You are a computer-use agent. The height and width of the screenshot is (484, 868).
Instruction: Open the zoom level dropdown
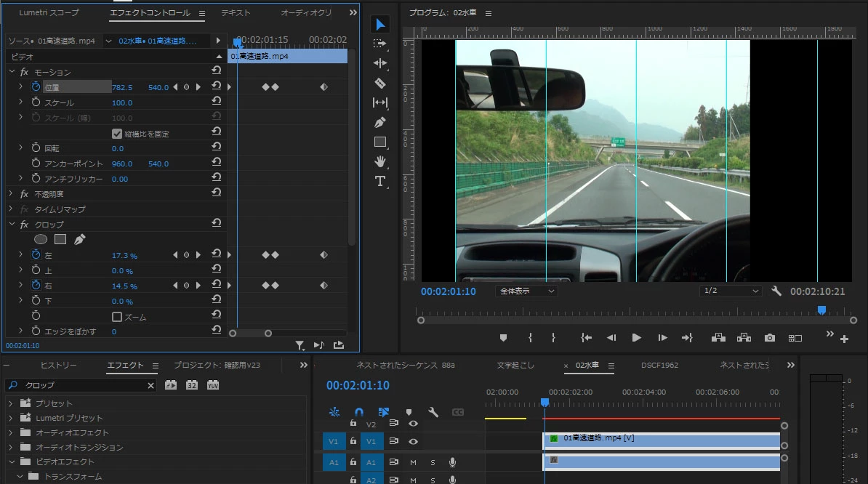526,291
